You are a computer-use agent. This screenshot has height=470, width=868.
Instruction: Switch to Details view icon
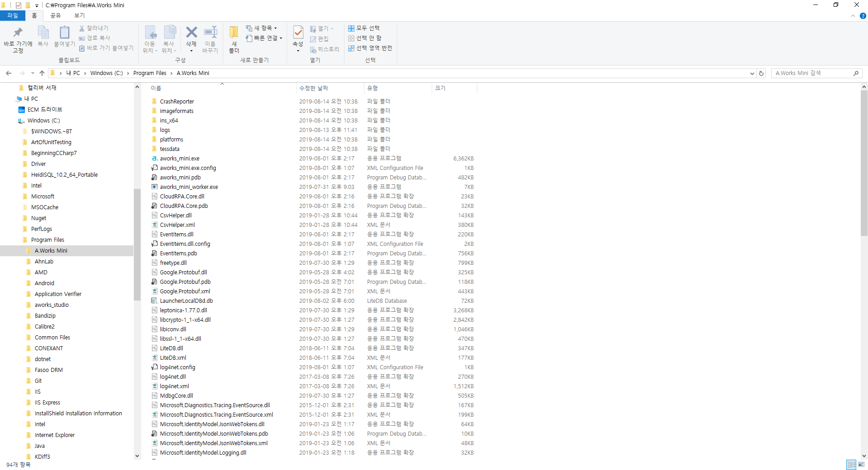[851, 465]
